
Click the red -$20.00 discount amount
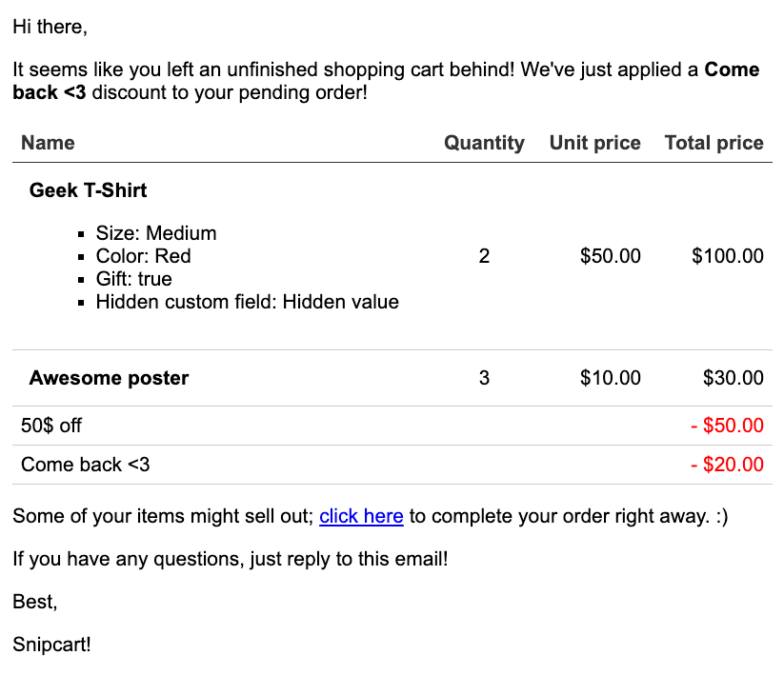point(727,465)
